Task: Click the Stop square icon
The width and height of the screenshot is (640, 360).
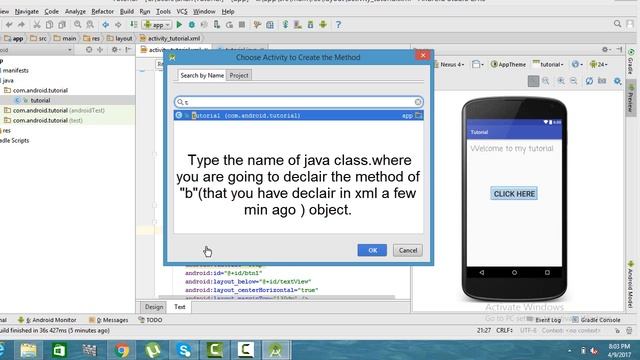Action: (x=242, y=25)
